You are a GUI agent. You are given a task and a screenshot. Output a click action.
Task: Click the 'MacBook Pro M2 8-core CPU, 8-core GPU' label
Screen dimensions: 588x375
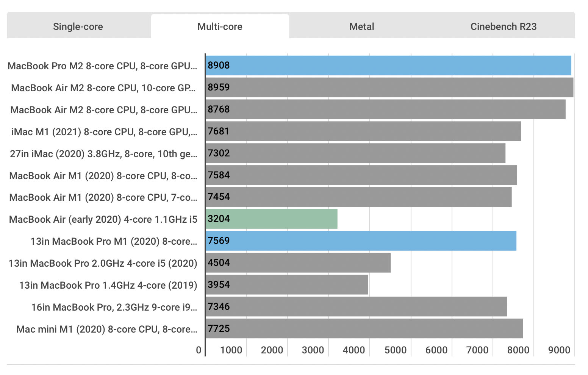102,66
